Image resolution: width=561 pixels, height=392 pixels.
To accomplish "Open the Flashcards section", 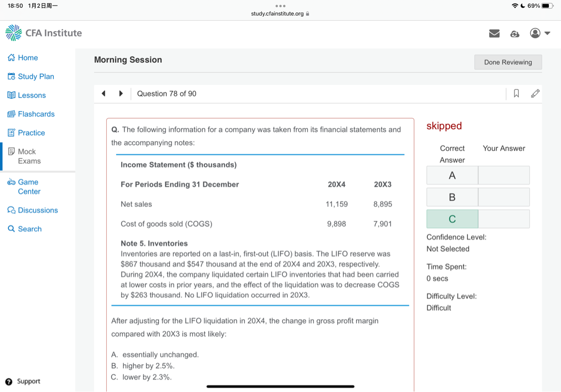I will click(x=36, y=114).
